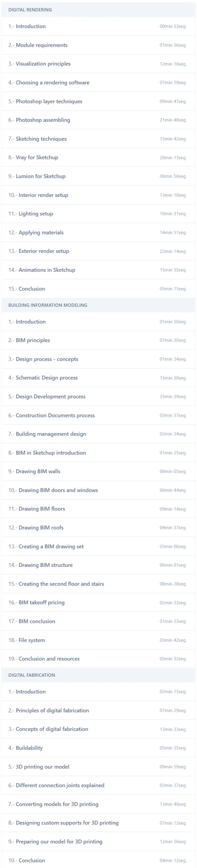Screen dimensions: 197x868
Task: Open the Lighting setup lesson
Action: pyautogui.click(x=98, y=214)
